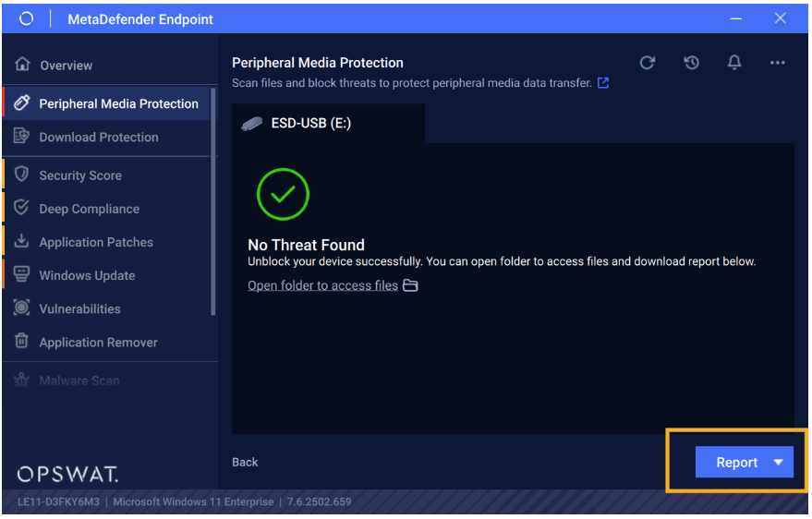Click the Security Score shield icon
The height and width of the screenshot is (519, 812).
[x=21, y=174]
